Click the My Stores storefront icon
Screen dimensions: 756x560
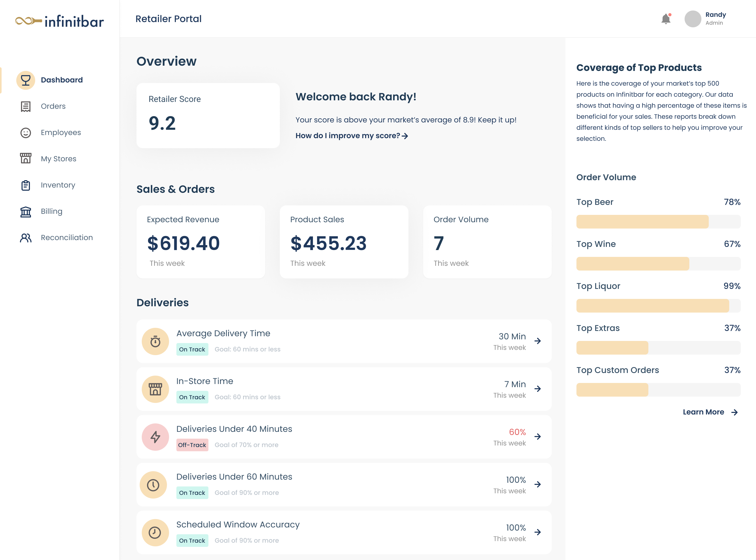click(26, 159)
